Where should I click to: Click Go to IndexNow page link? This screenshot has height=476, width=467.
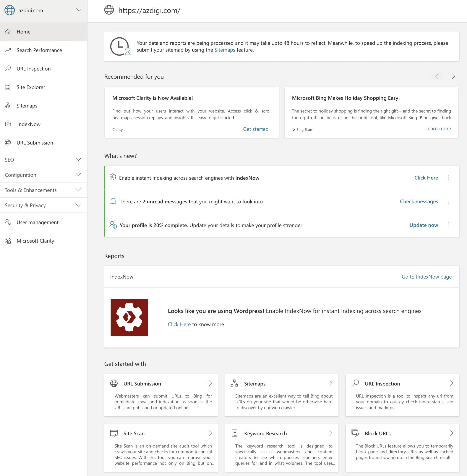426,277
